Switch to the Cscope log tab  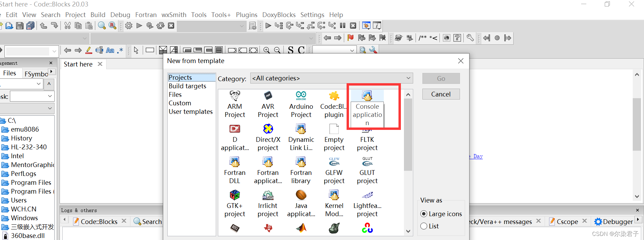pos(567,222)
